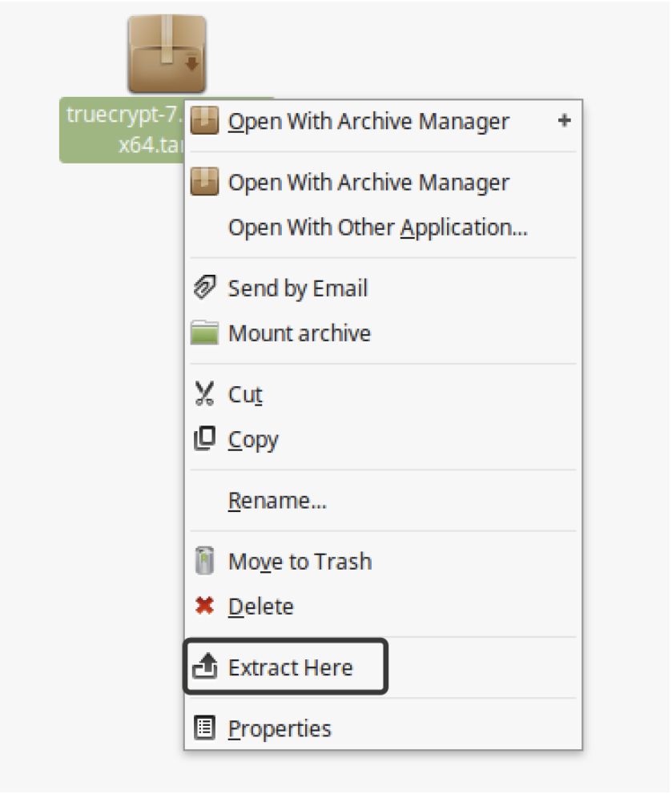Viewport: 672px width, 794px height.
Task: Click the Extract Here upload-arrow icon
Action: point(205,667)
